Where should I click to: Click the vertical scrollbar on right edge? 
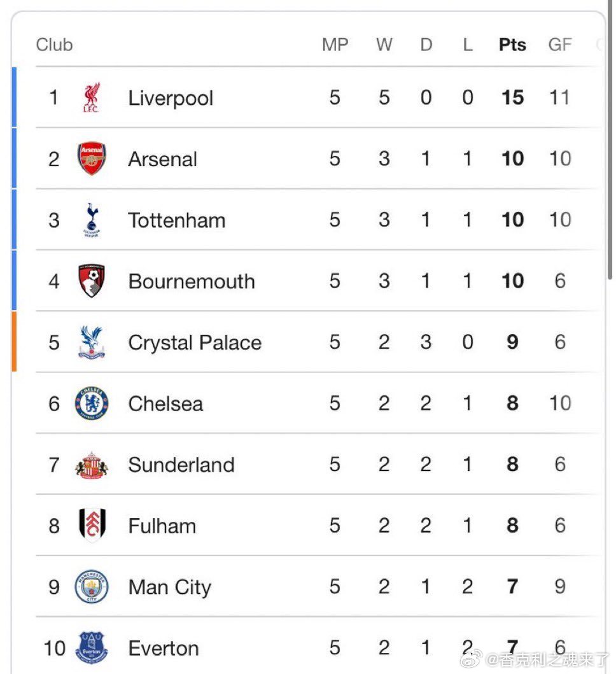coord(610,139)
